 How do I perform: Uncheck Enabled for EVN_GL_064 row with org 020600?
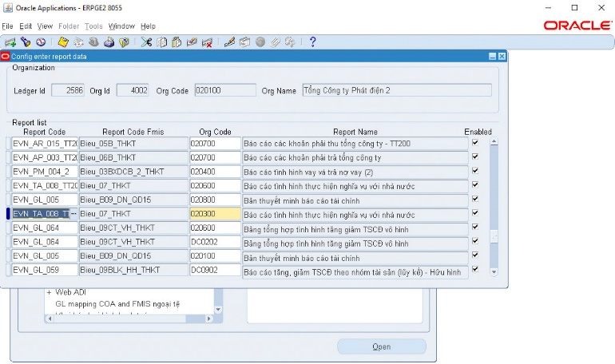(x=475, y=227)
